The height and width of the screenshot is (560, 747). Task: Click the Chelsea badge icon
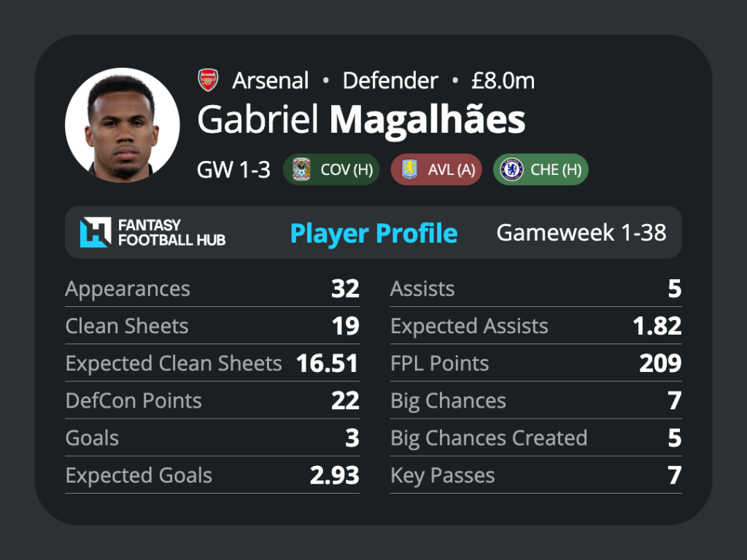click(x=511, y=169)
